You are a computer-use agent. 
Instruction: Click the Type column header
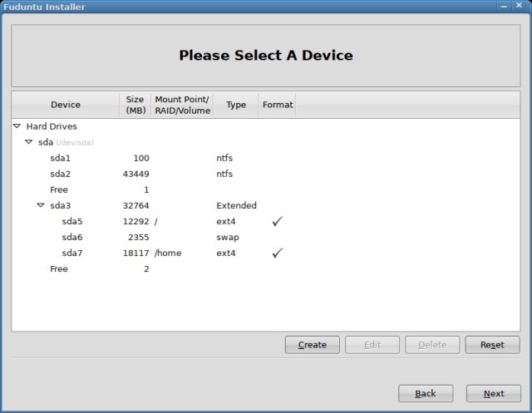coord(236,105)
